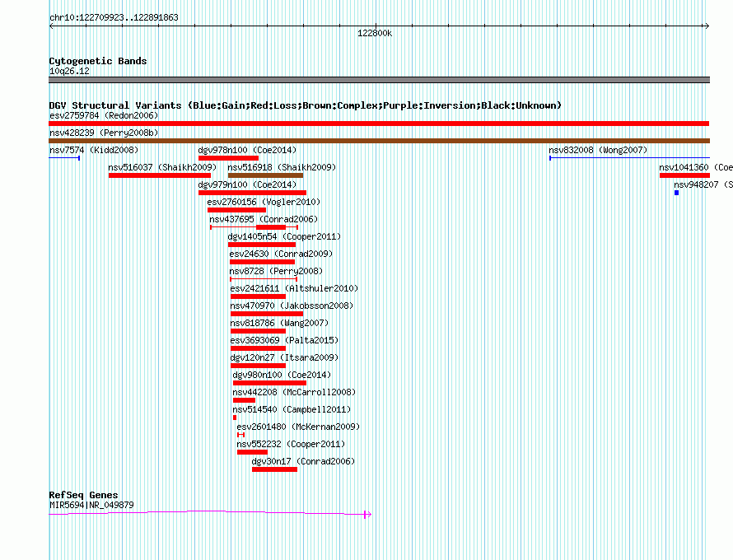The height and width of the screenshot is (560, 733).
Task: Open esv2421611 (Altshuler2010) variant
Action: pyautogui.click(x=258, y=296)
